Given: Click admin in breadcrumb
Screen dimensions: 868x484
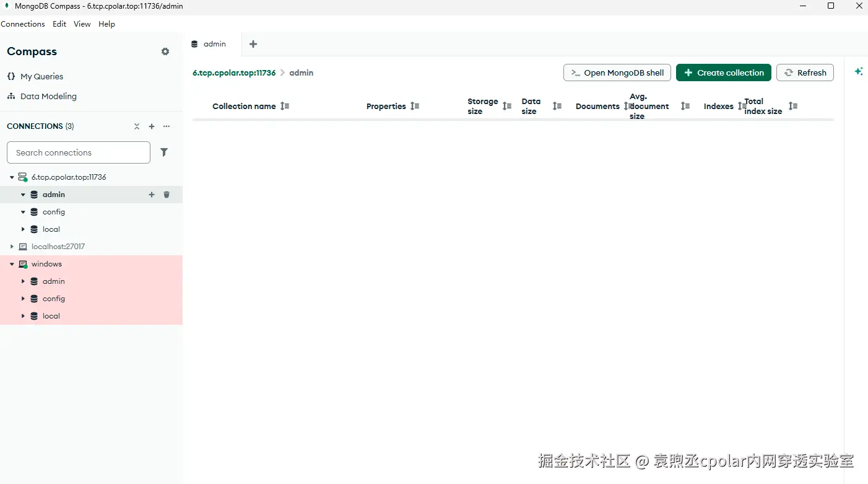Looking at the screenshot, I should point(302,73).
